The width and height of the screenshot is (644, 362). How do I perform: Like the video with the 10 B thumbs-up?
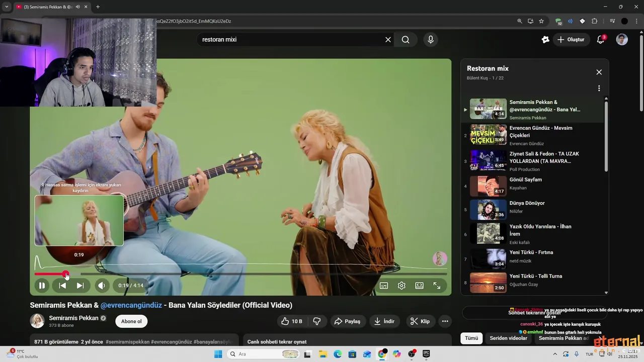(291, 321)
